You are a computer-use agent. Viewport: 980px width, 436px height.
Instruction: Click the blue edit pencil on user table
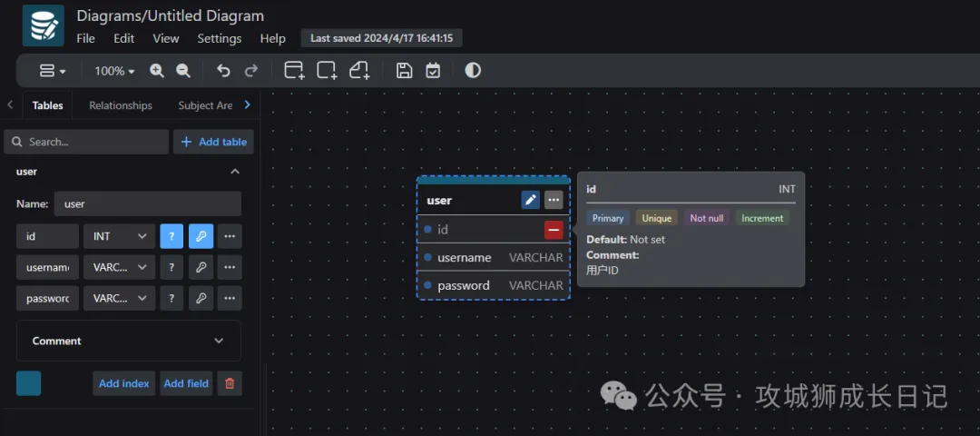pos(531,200)
